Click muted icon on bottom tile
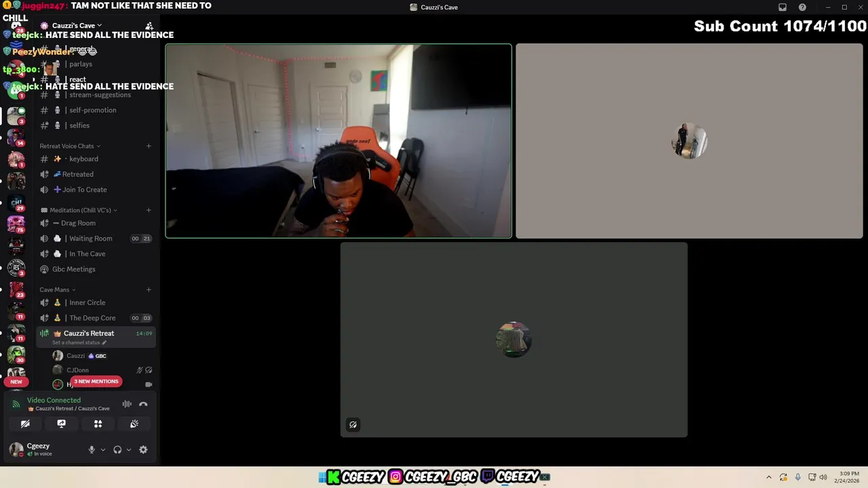The height and width of the screenshot is (488, 868). coord(353,425)
